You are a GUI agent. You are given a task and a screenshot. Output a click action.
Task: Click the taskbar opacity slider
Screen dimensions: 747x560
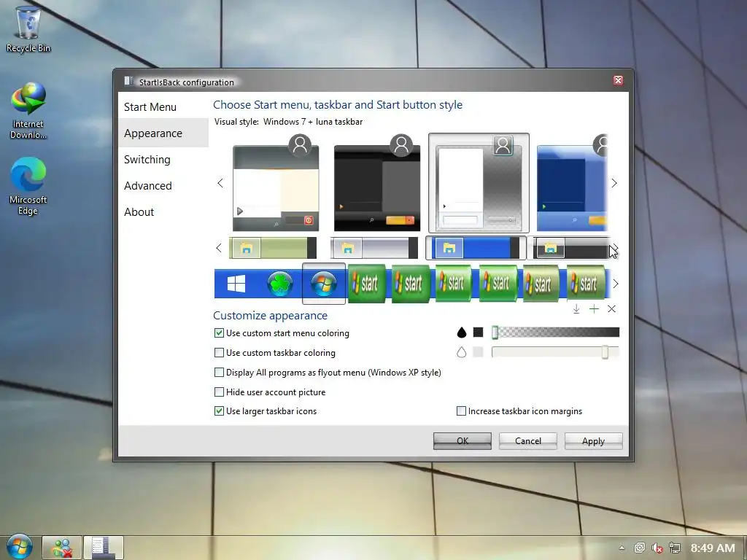click(x=555, y=352)
